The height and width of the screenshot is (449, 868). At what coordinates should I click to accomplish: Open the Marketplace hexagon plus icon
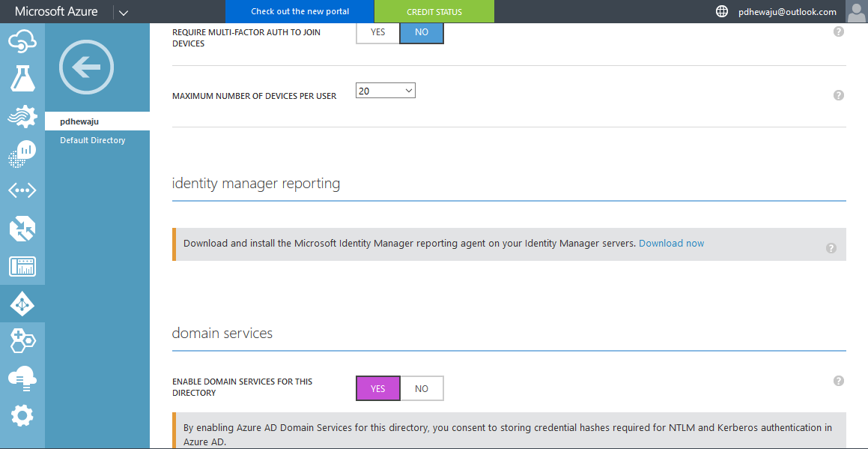pyautogui.click(x=22, y=340)
